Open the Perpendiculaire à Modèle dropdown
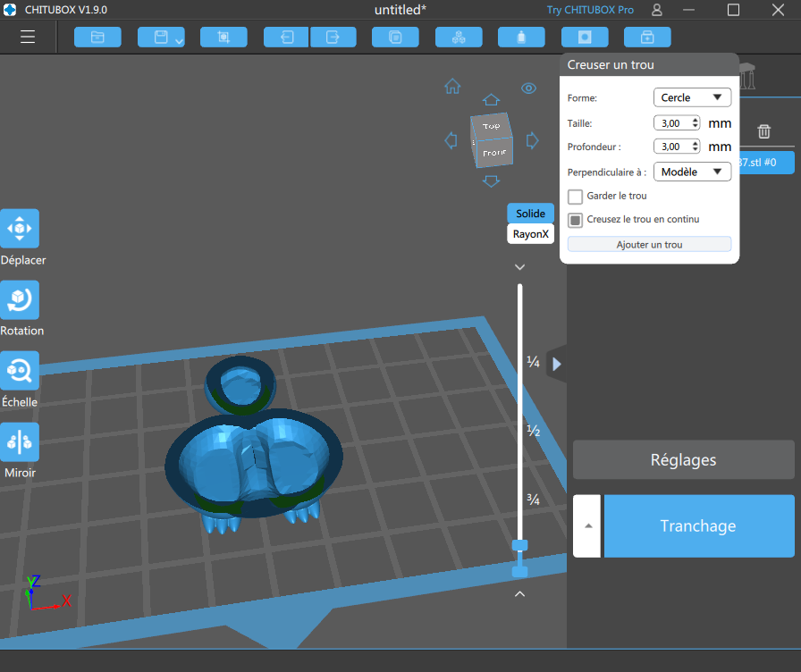The image size is (801, 672). click(x=692, y=172)
